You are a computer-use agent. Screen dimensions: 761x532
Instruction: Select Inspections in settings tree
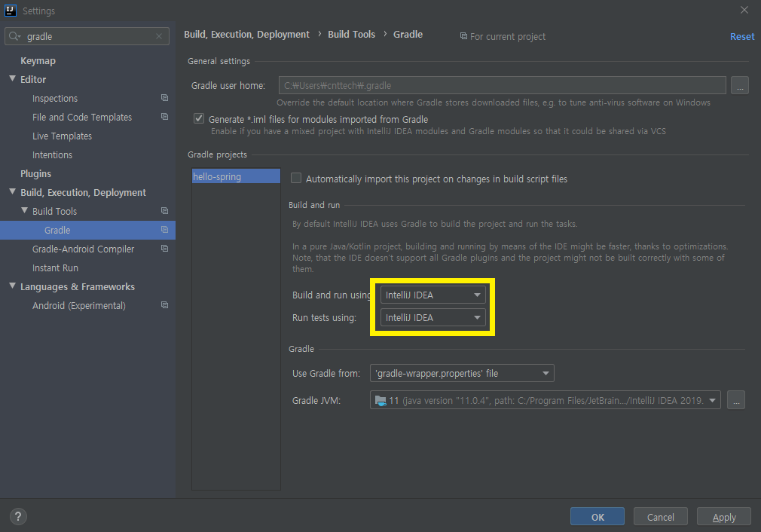pyautogui.click(x=55, y=99)
